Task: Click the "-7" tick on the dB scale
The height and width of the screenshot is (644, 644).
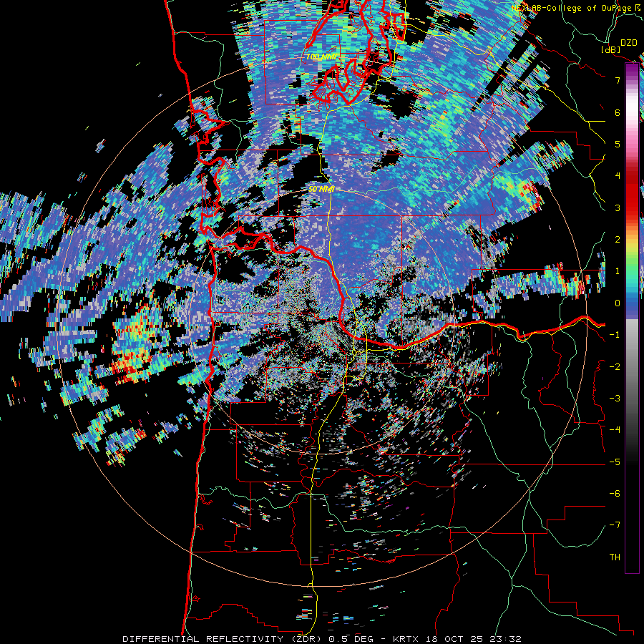Action: pos(615,525)
